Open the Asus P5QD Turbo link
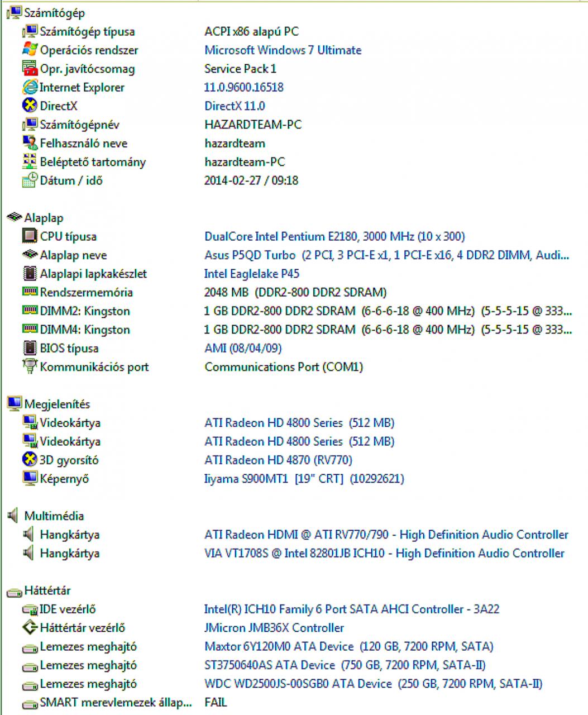588x715 pixels. click(x=387, y=255)
